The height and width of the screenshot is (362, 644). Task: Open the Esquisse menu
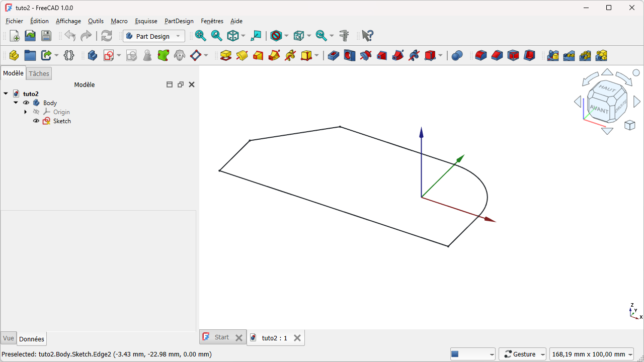coord(146,21)
